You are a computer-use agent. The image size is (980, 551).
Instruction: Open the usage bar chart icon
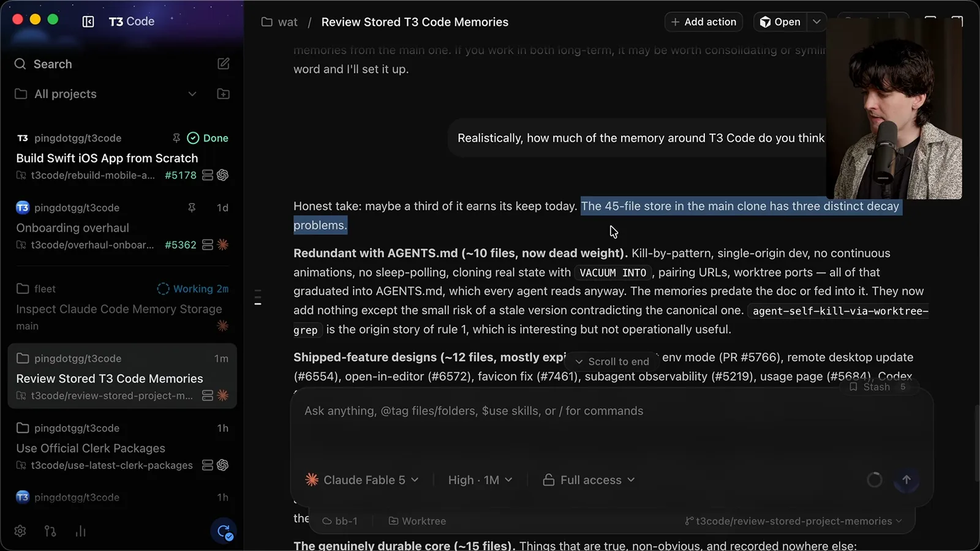pos(80,531)
